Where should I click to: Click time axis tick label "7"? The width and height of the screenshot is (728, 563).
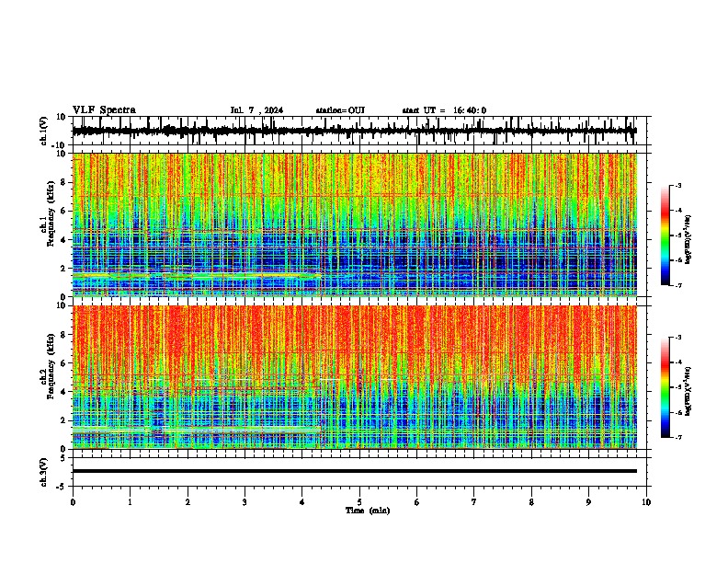tap(474, 502)
